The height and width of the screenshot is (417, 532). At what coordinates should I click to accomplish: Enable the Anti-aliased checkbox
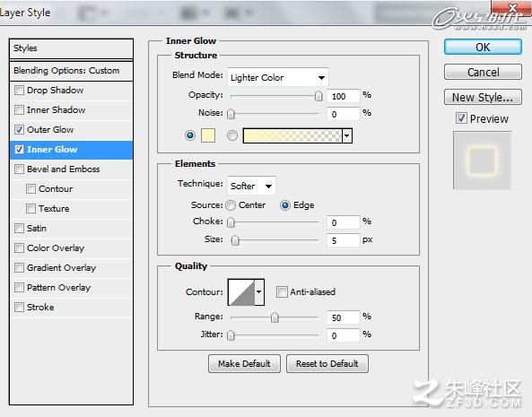pyautogui.click(x=282, y=292)
